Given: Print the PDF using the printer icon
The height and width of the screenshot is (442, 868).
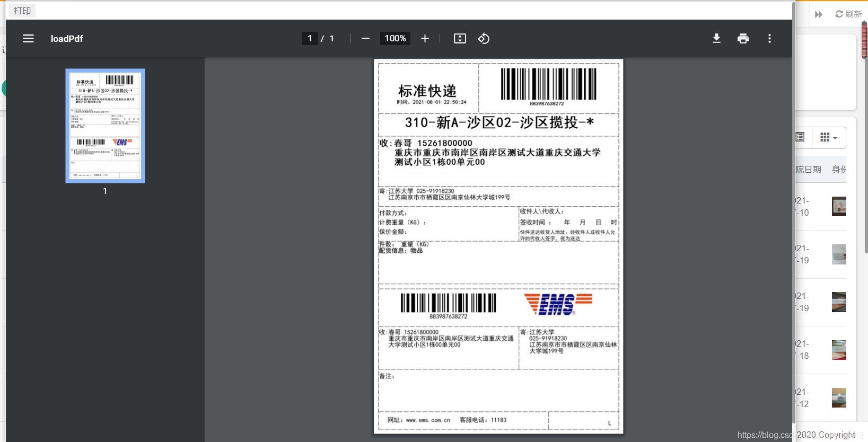Looking at the screenshot, I should coord(743,39).
